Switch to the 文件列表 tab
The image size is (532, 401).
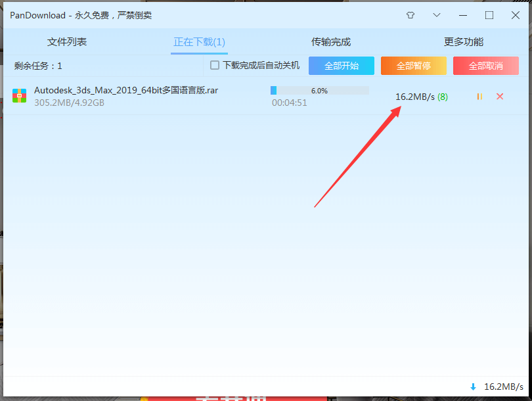tap(66, 41)
